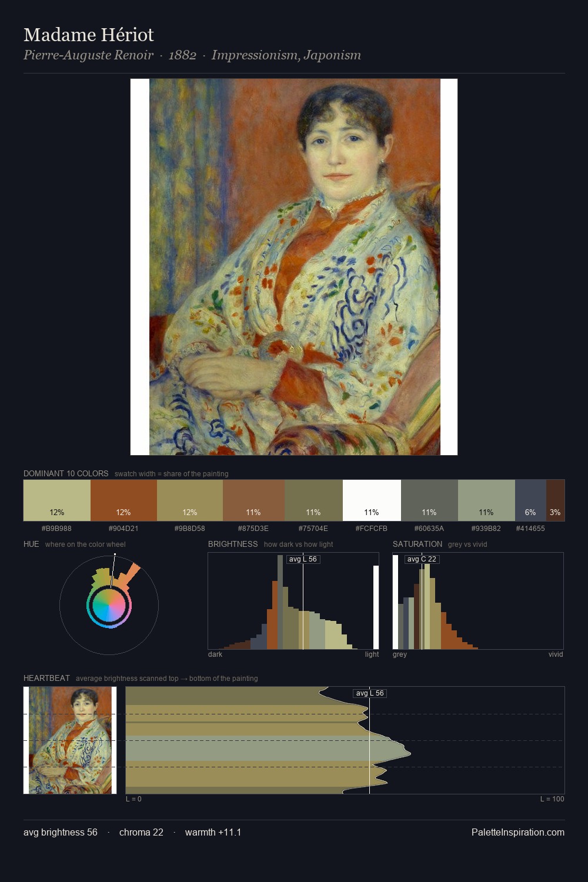Choose the #875D3E brown swatch
Image resolution: width=588 pixels, height=882 pixels.
click(253, 500)
